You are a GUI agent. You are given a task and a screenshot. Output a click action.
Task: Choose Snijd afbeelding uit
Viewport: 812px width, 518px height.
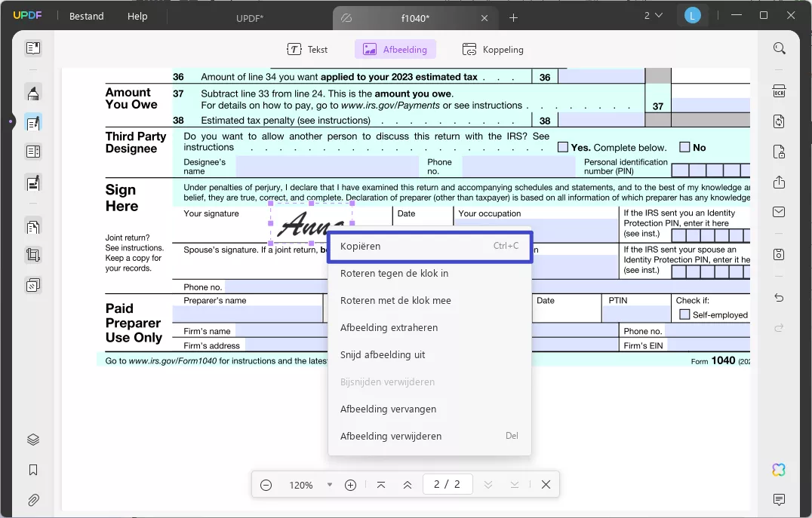pos(429,355)
